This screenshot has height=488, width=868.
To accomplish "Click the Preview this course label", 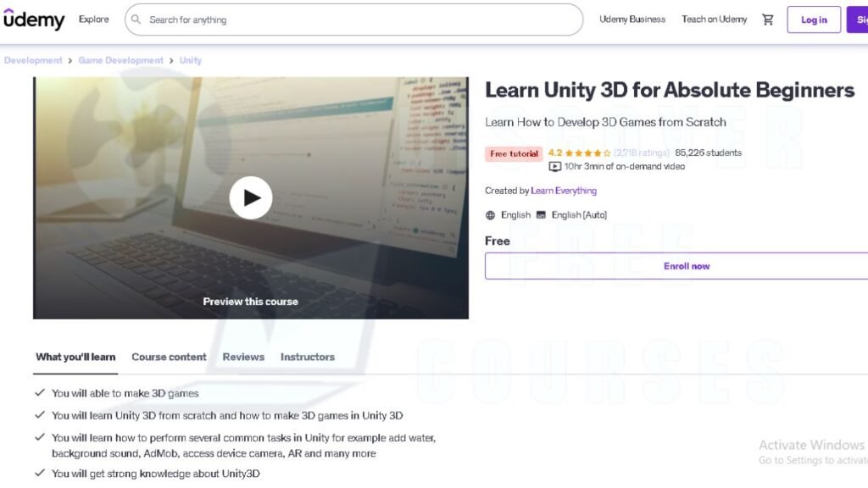I will (x=250, y=302).
